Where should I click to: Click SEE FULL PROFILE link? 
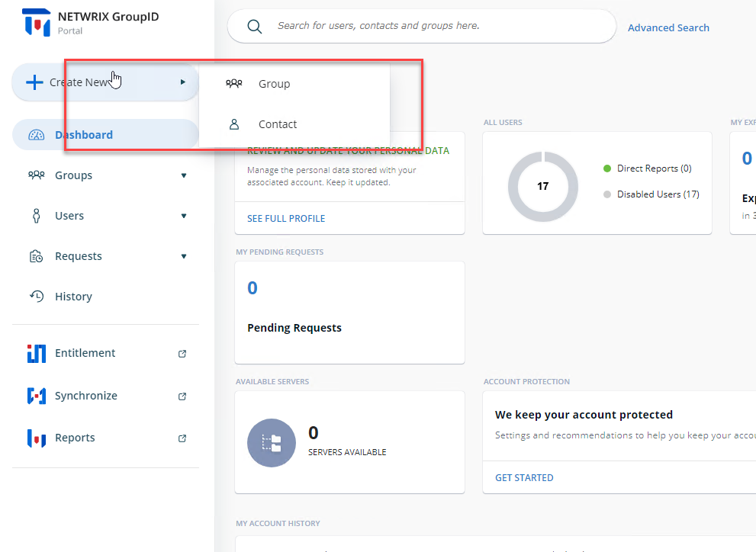click(x=285, y=218)
